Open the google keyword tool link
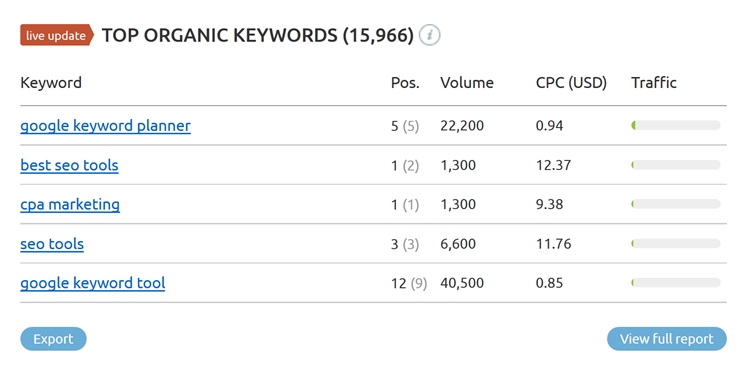This screenshot has height=370, width=750. click(x=92, y=283)
